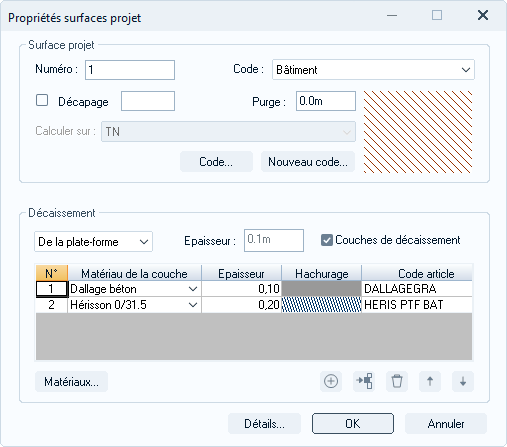507x447 pixels.
Task: Expand the De la plate-forme dropdown
Action: tap(93, 242)
